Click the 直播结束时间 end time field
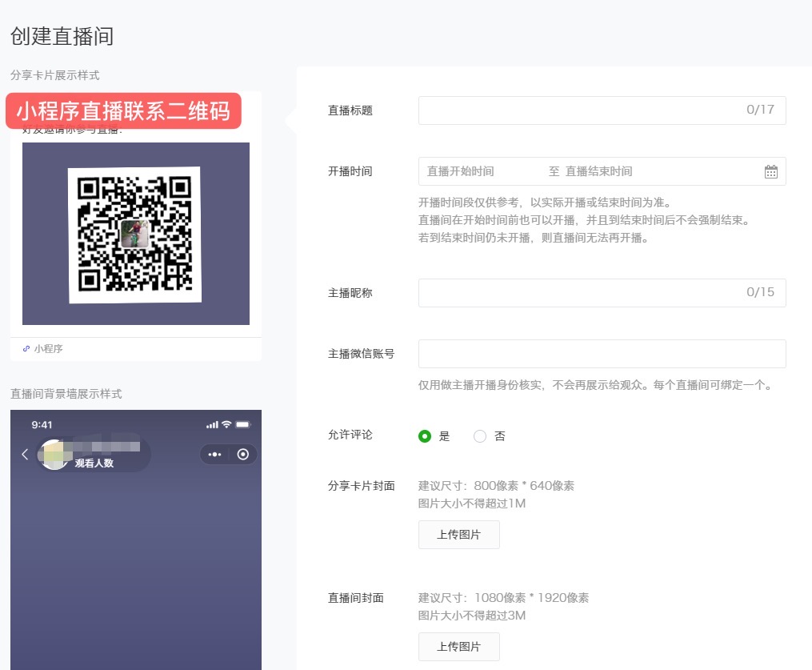812x670 pixels. [x=598, y=171]
